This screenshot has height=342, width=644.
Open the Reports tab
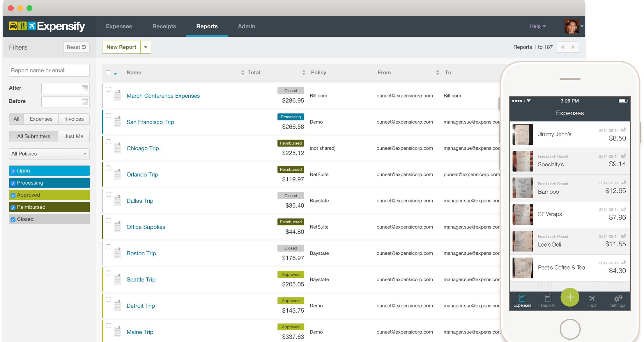coord(207,26)
